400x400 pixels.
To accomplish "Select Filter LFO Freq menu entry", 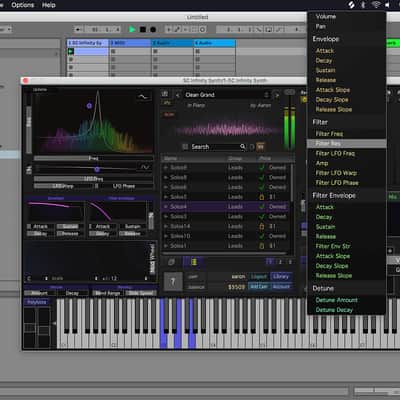I will coord(335,153).
